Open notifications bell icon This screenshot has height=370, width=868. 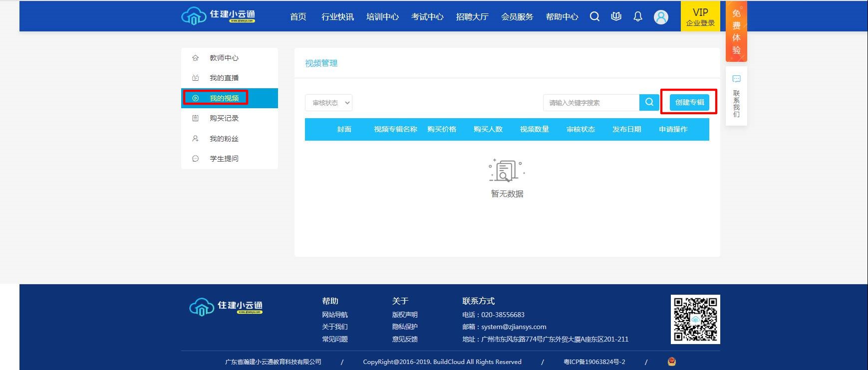638,16
